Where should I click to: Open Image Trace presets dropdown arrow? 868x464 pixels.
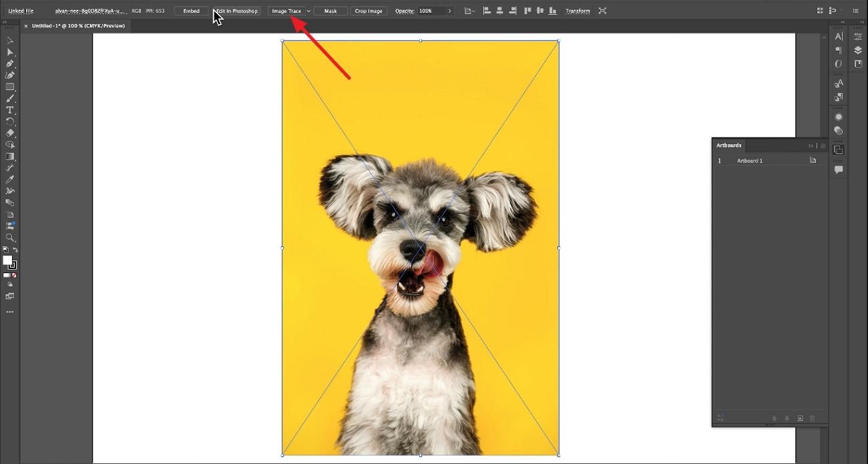(x=308, y=11)
